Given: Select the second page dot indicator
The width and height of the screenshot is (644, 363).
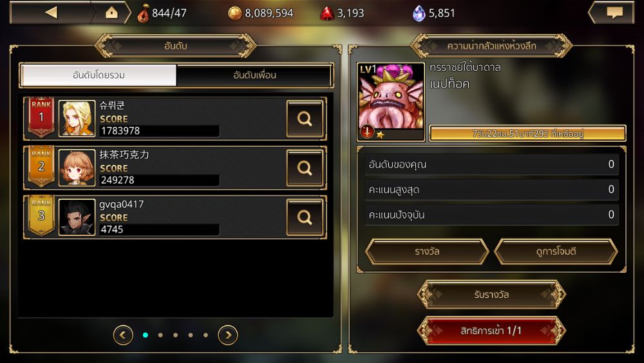Looking at the screenshot, I should point(160,335).
